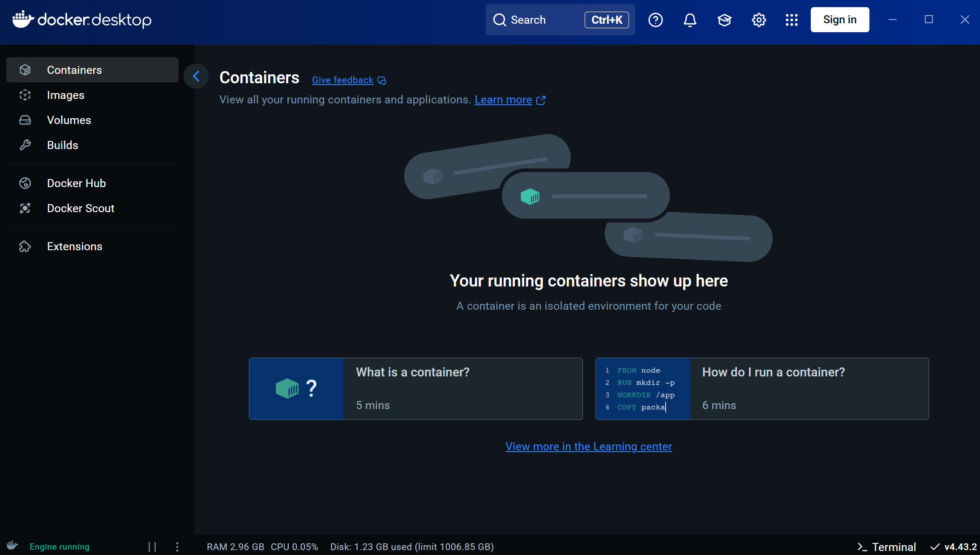Open the Terminal from the status bar
The width and height of the screenshot is (980, 555).
(886, 547)
